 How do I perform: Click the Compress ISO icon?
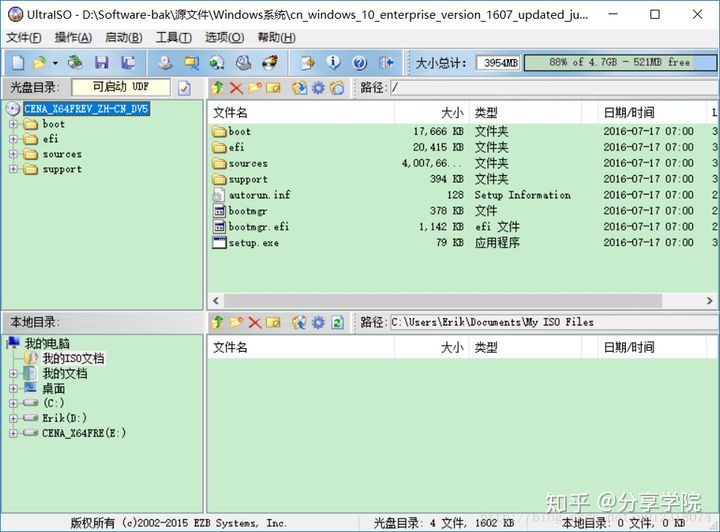[x=191, y=62]
